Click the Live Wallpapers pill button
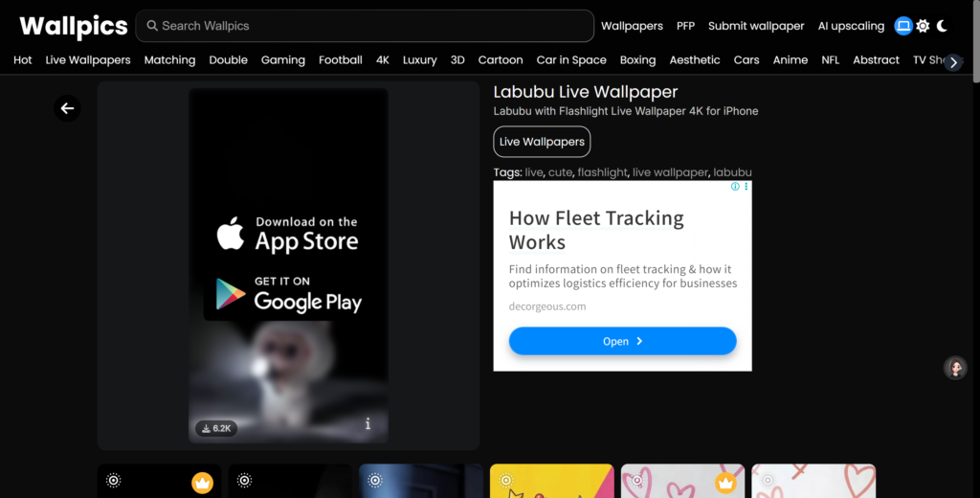The width and height of the screenshot is (980, 498). 542,142
